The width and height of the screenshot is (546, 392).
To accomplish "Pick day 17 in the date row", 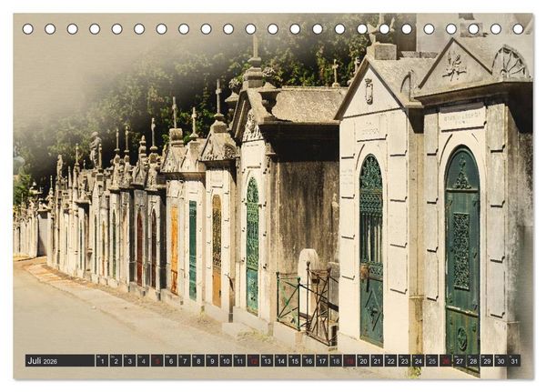I will click(x=322, y=361).
